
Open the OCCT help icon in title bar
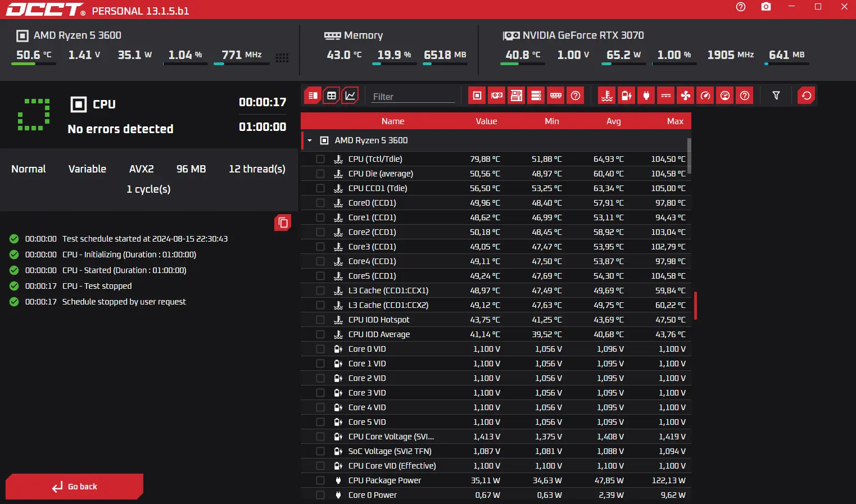coord(741,7)
